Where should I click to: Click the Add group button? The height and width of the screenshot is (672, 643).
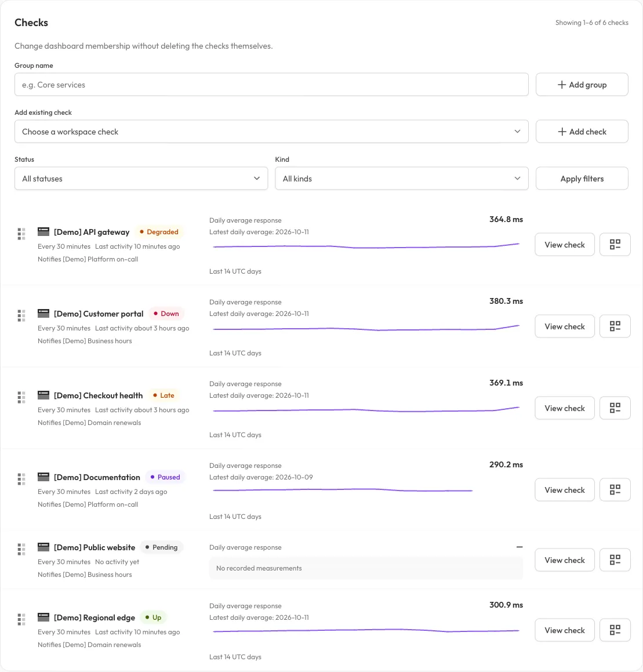[x=582, y=85]
